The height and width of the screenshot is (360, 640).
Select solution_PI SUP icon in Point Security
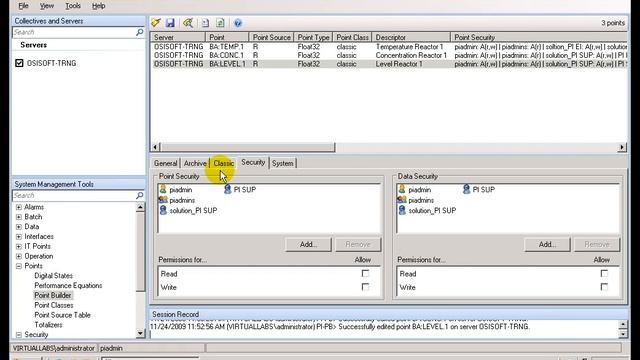point(163,210)
